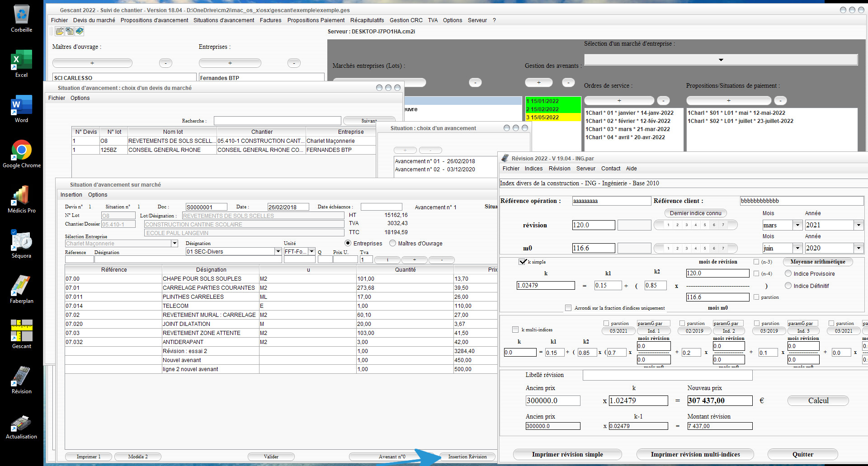Check Arrondi sur la fraction d'indices uniquement

tap(568, 308)
